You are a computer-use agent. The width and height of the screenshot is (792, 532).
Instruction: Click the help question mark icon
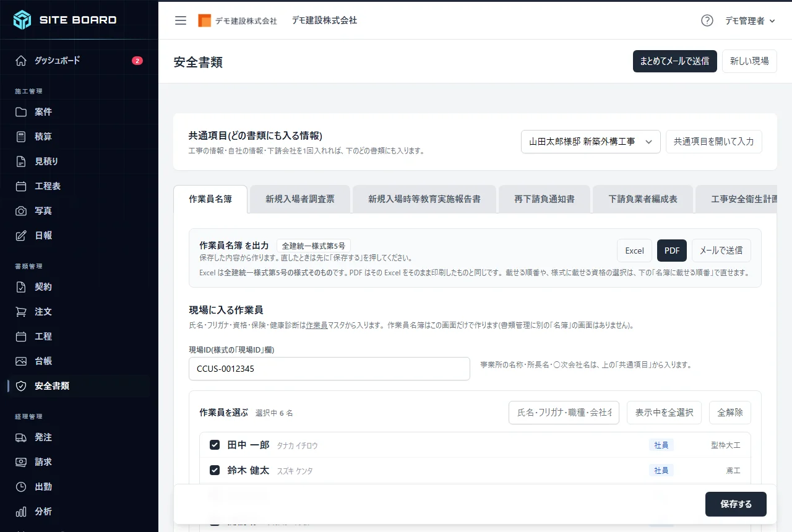tap(707, 20)
